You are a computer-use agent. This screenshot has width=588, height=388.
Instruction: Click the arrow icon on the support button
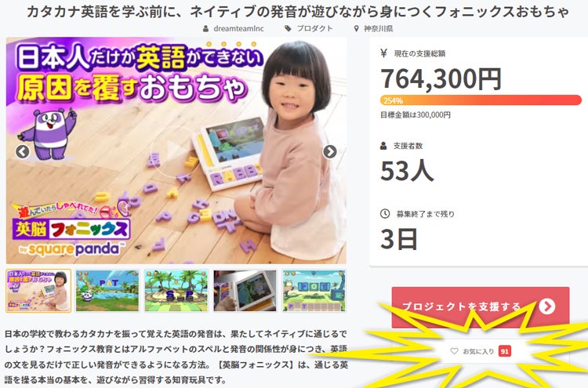click(547, 306)
